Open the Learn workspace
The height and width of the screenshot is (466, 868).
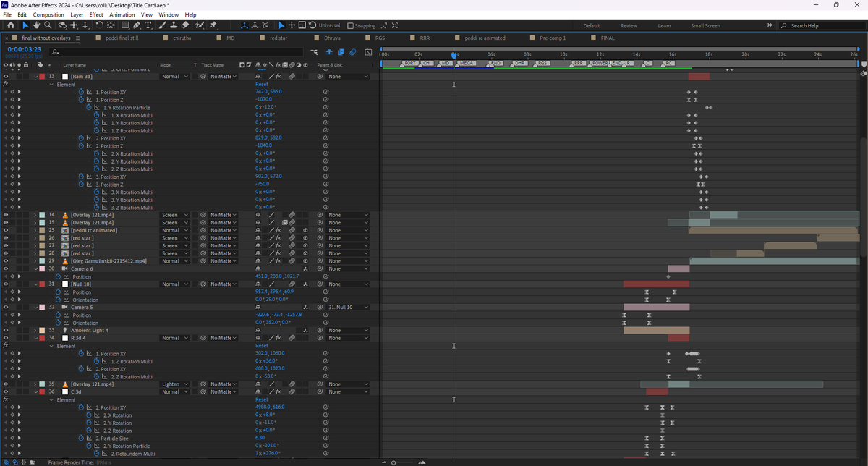[664, 25]
